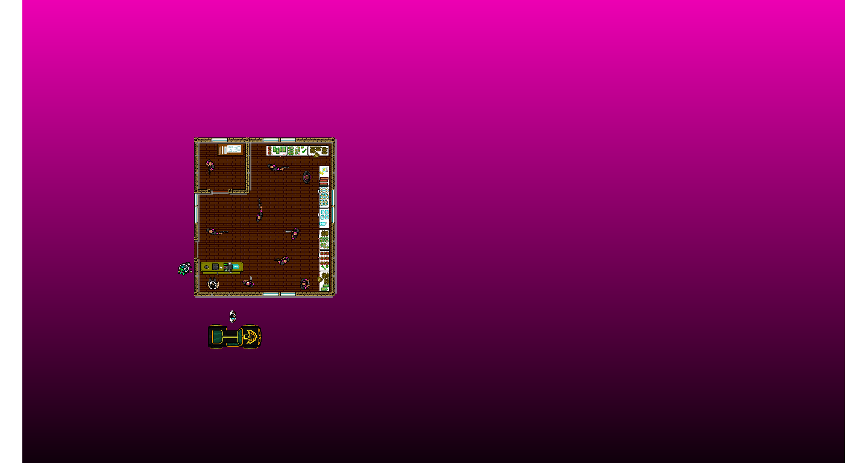The height and width of the screenshot is (463, 868).
Task: Click the gunman aiming right near the left wall
Action: point(216,231)
